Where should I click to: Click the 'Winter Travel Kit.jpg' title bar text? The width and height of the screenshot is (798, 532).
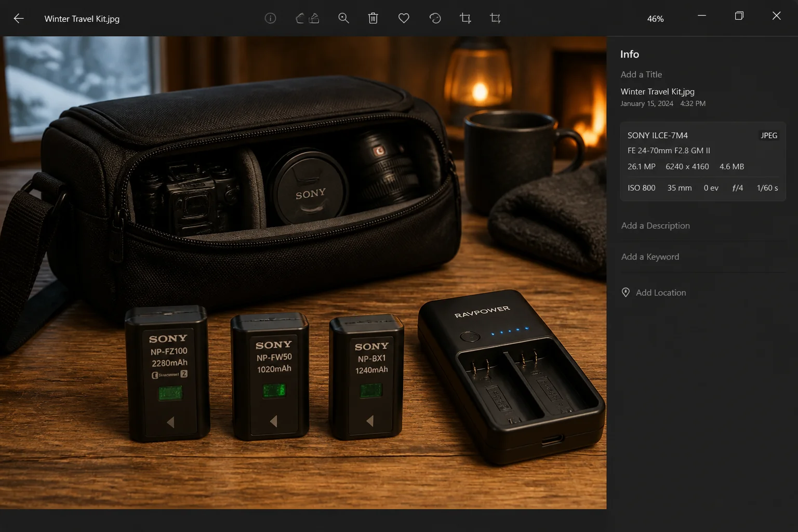82,19
